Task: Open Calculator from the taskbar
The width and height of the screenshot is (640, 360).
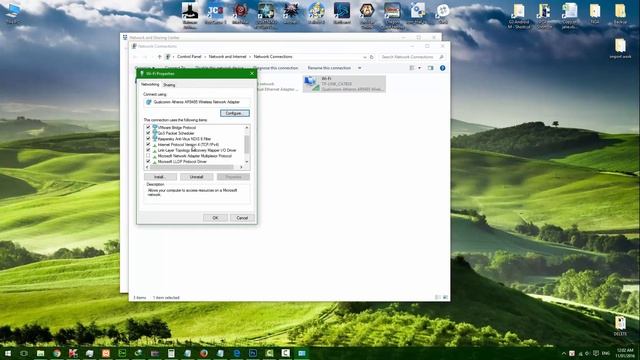Action: click(171, 353)
